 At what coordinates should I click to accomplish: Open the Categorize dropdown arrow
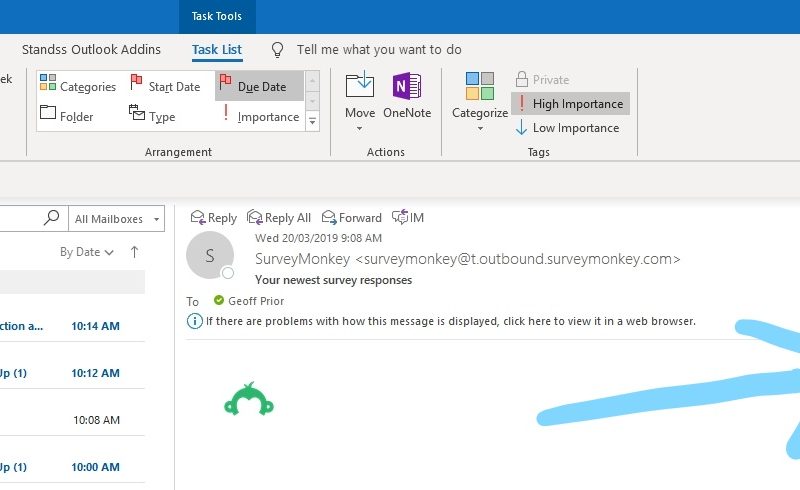[x=480, y=129]
